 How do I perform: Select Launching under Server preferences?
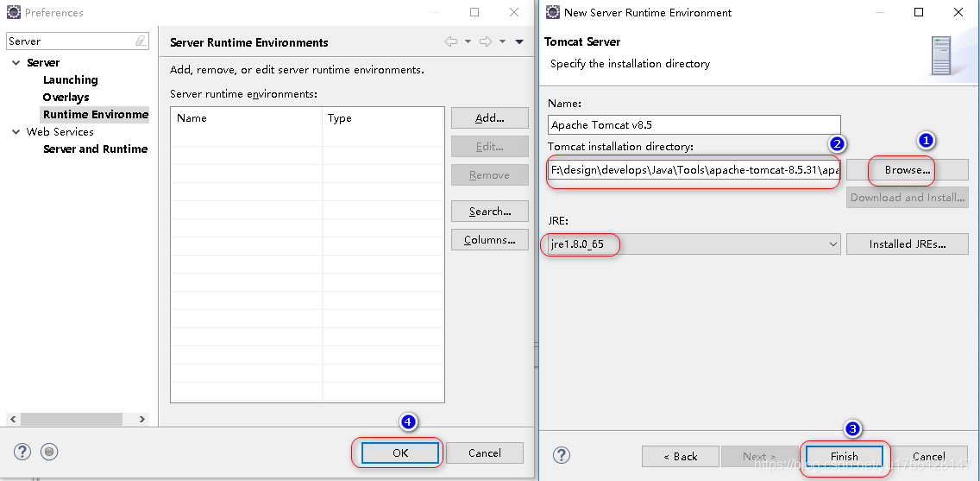(70, 80)
